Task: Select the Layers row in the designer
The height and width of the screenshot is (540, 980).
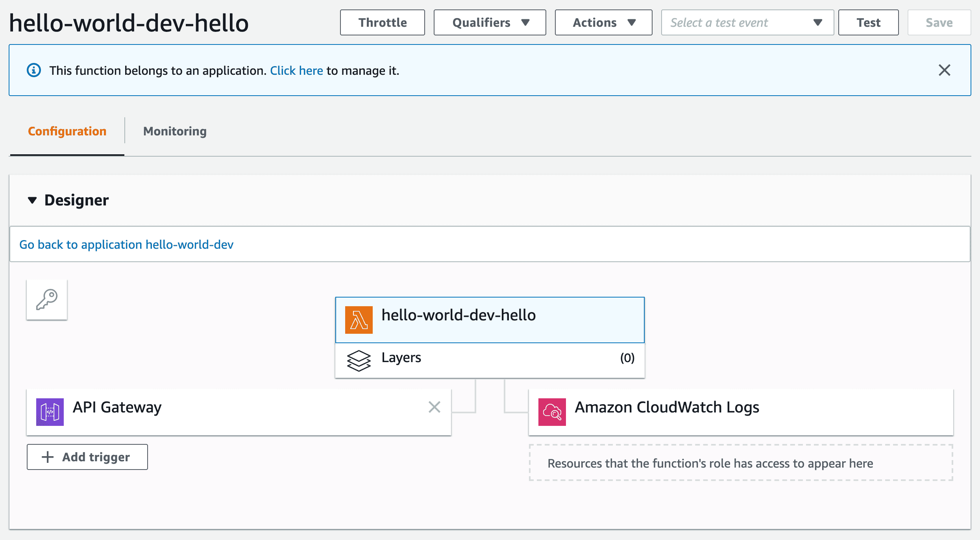Action: point(490,358)
